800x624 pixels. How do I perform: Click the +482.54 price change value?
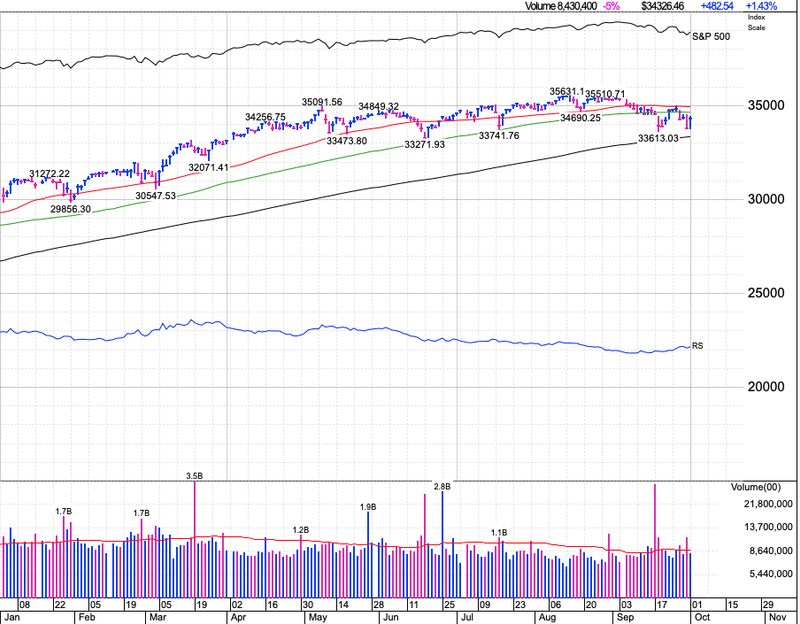click(717, 6)
